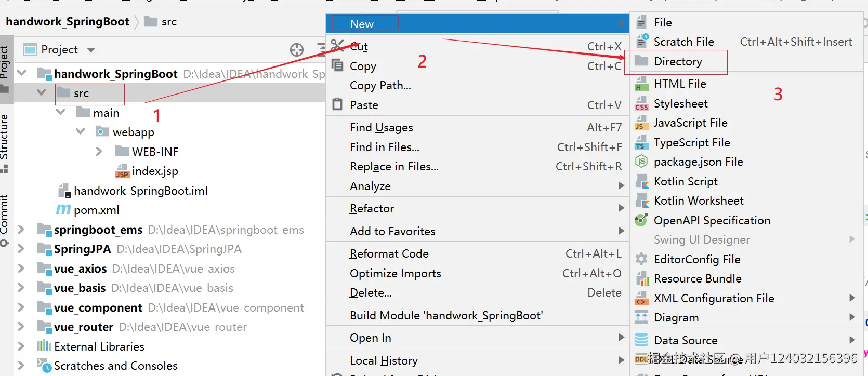Click the Copy icon in context menu
The image size is (868, 376).
(x=338, y=65)
